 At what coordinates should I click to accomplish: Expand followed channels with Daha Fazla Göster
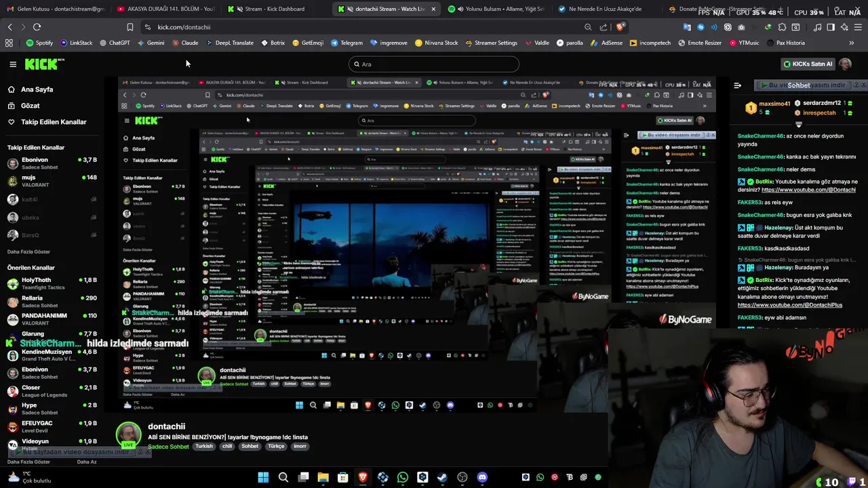[28, 251]
